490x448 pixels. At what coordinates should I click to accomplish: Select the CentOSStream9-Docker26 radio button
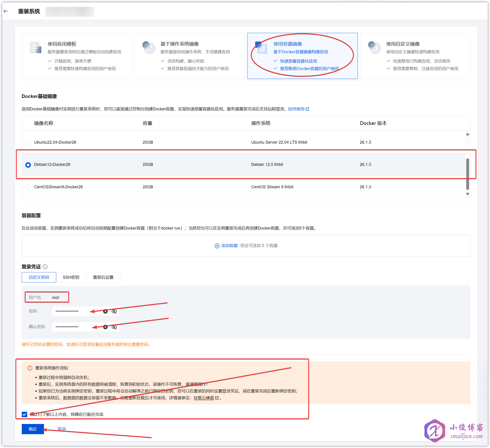(x=28, y=187)
